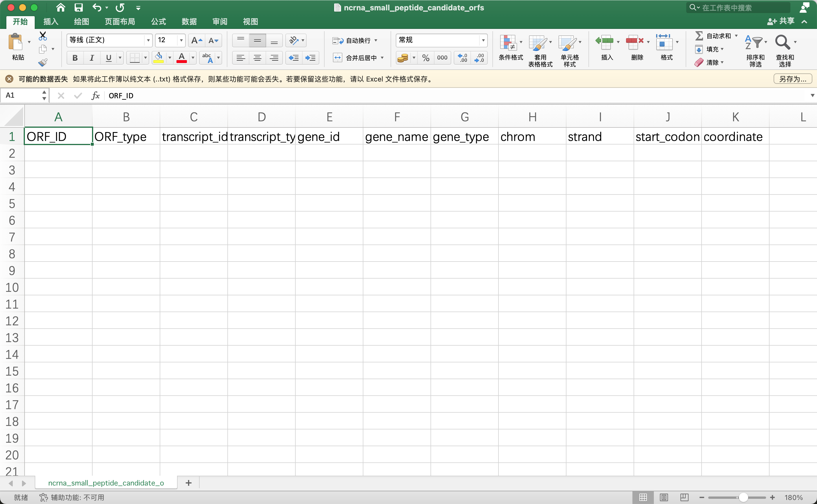Increase decimal places

[x=462, y=58]
